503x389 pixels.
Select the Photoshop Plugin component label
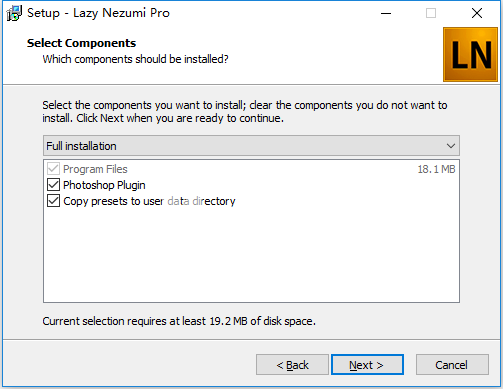(104, 185)
